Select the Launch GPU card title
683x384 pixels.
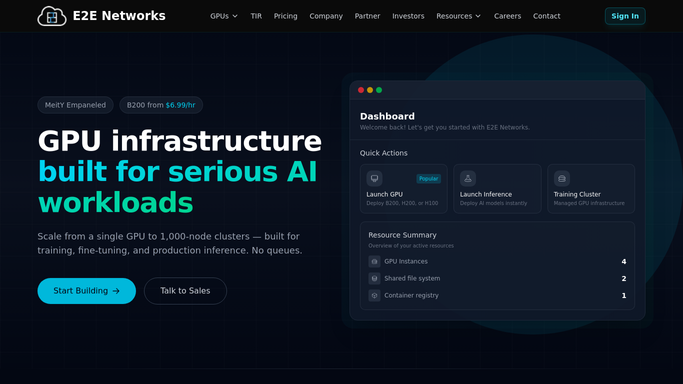(384, 194)
